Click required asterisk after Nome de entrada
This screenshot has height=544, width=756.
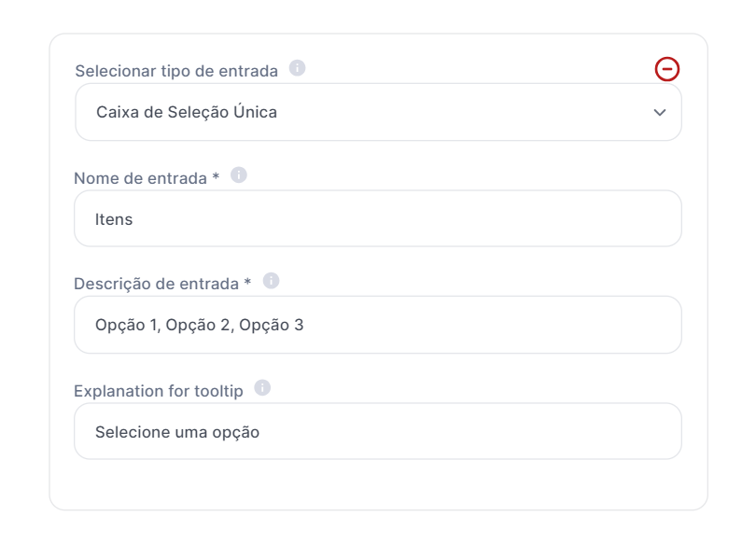coord(216,175)
